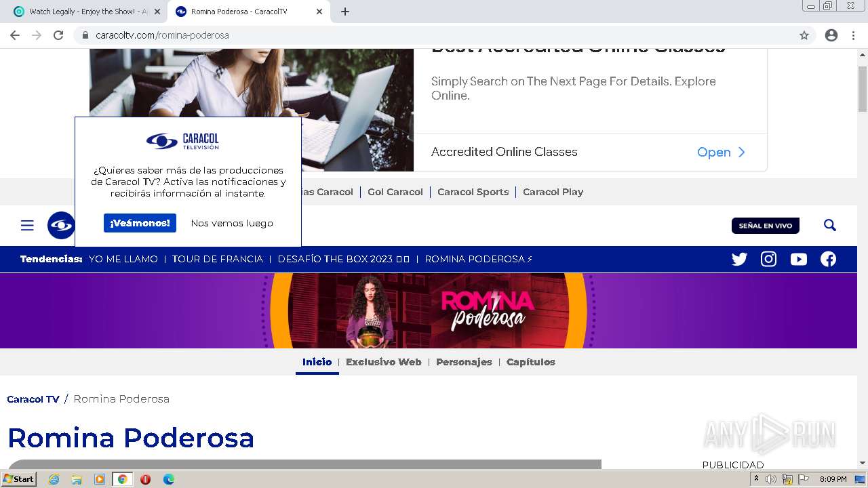
Task: Switch to the Exclusivo Web tab
Action: [x=383, y=362]
